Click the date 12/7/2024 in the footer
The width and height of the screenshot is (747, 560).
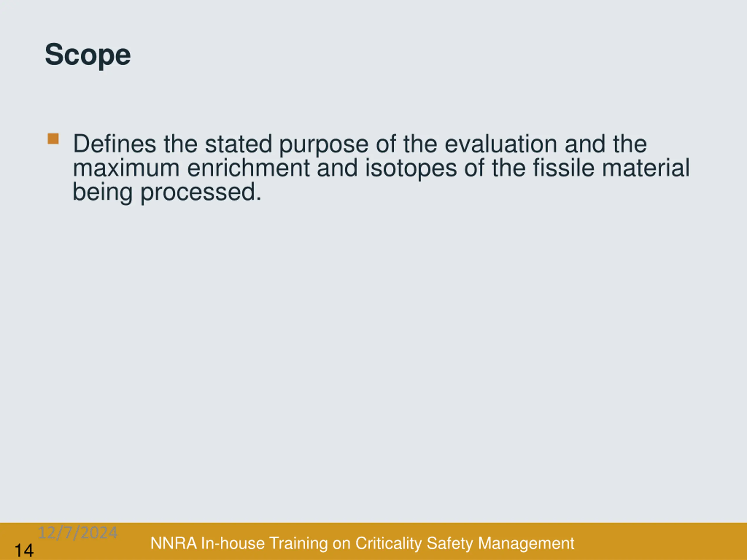[x=78, y=533]
